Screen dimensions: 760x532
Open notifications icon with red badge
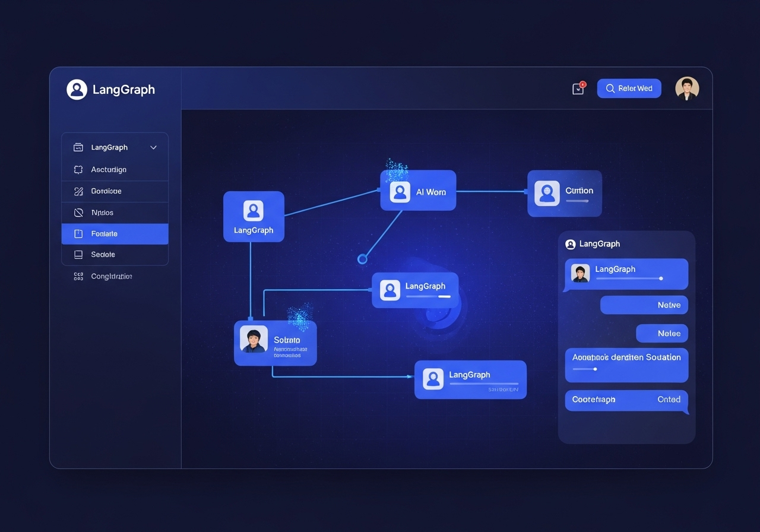(x=578, y=88)
